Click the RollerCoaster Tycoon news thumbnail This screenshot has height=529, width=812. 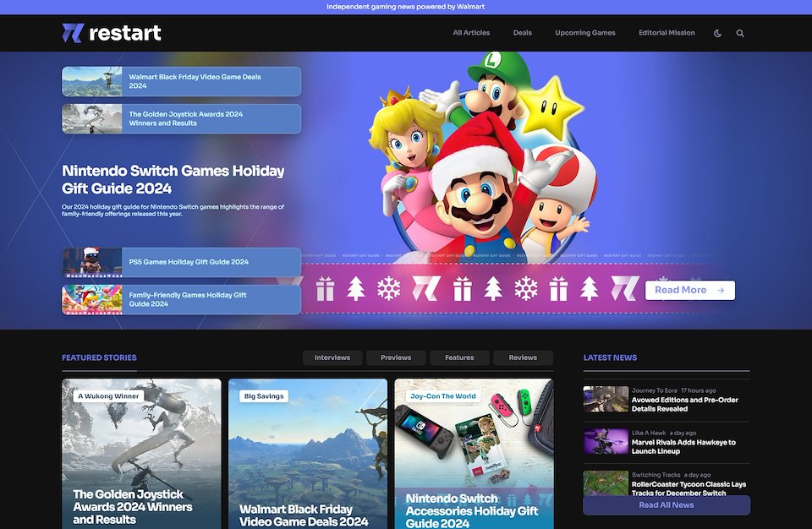click(606, 483)
